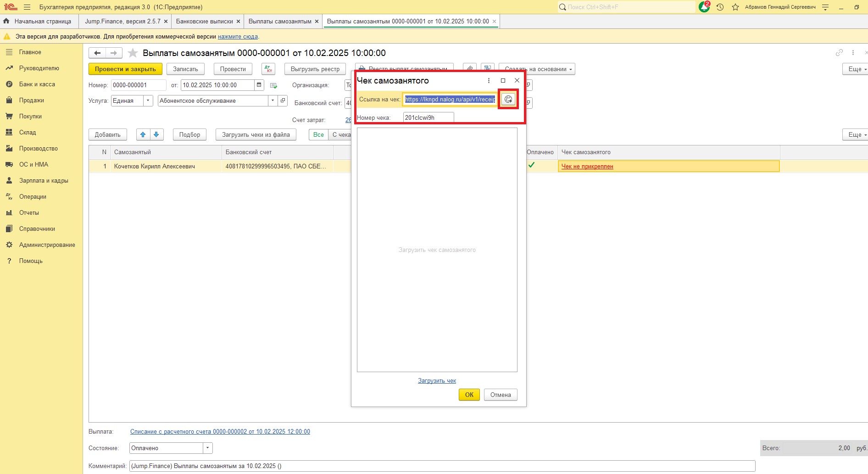Expand the Услуга 'Единая' dropdown

click(148, 100)
